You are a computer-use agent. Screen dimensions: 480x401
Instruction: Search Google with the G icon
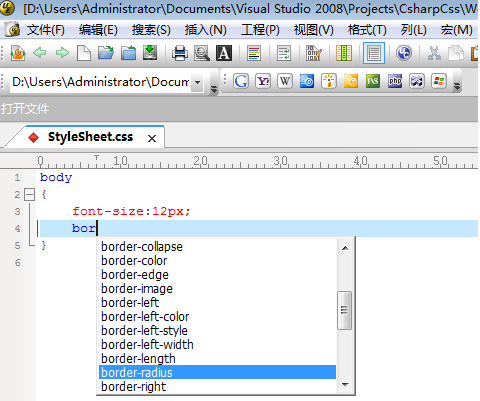[x=241, y=81]
